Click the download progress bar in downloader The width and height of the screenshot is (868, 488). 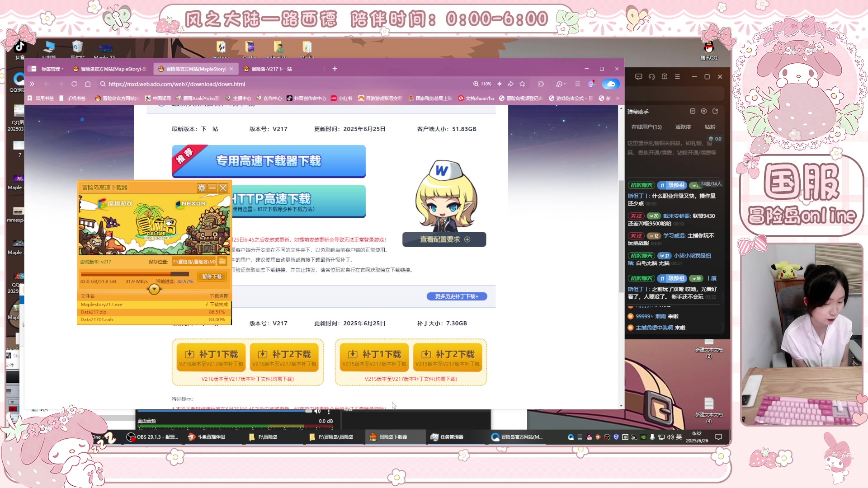pyautogui.click(x=135, y=274)
